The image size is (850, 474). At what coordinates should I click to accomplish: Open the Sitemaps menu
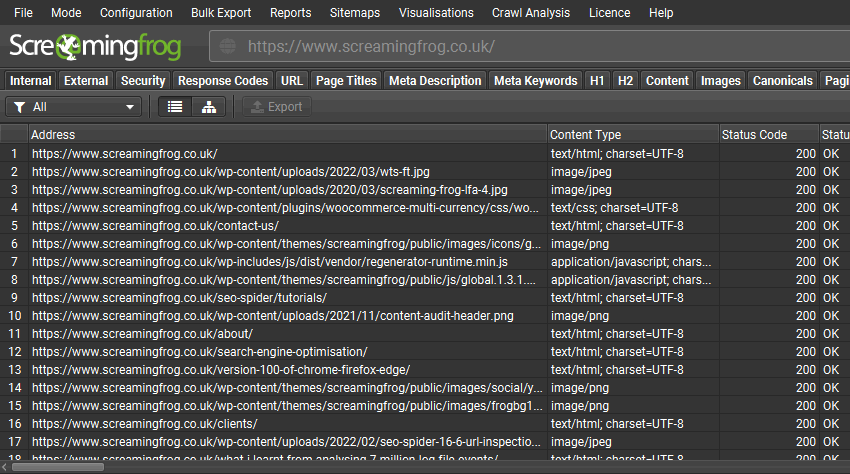coord(355,12)
